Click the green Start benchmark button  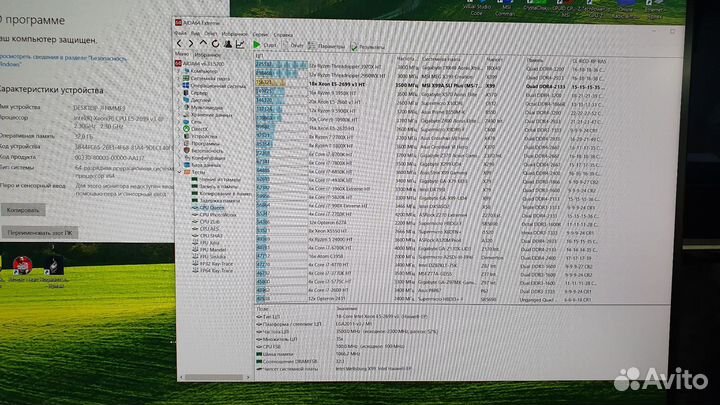tap(258, 45)
